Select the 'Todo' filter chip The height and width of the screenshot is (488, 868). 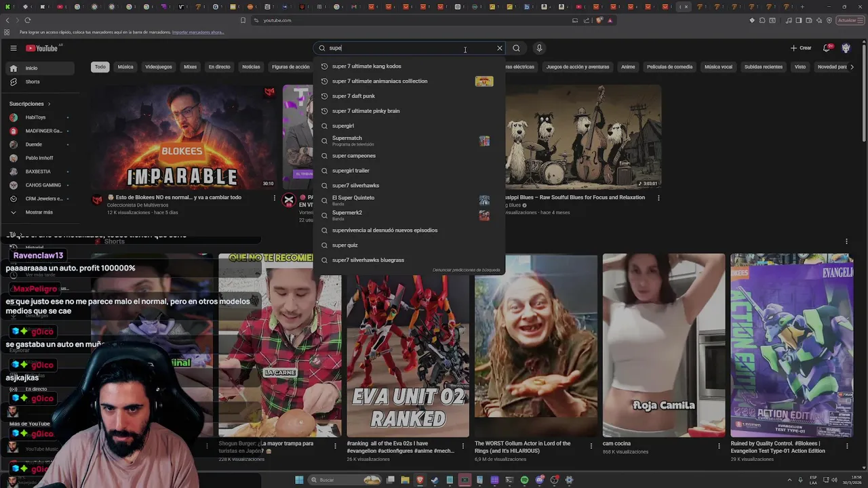pos(100,67)
